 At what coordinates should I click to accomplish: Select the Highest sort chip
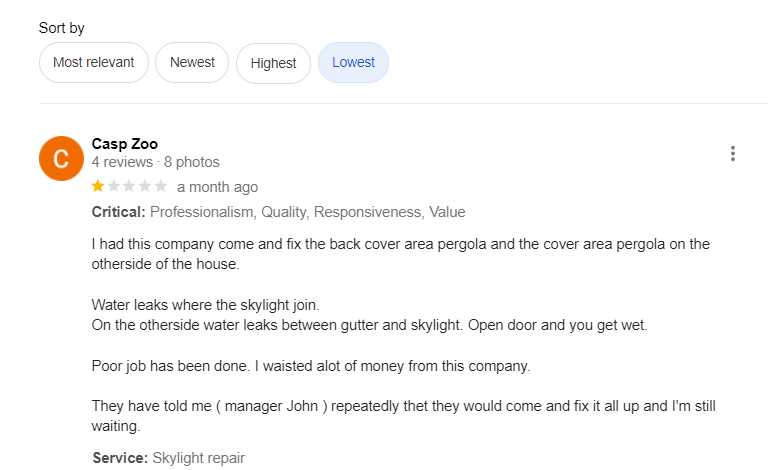click(273, 63)
